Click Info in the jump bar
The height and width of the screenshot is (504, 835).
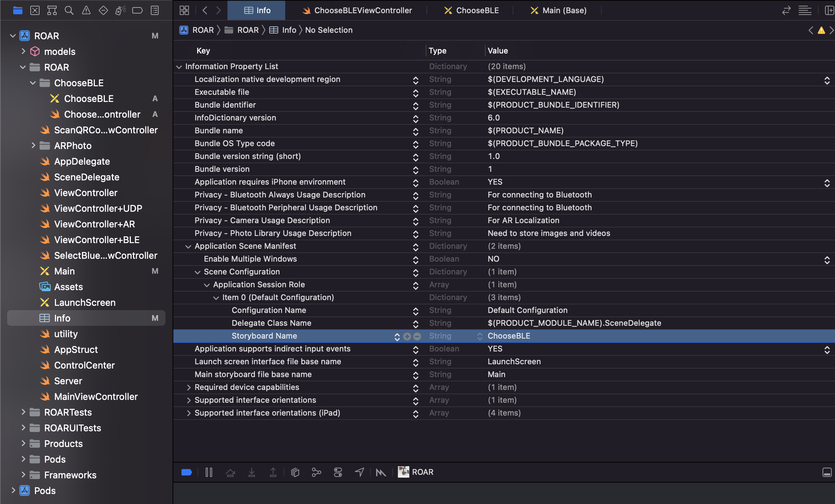pos(289,30)
